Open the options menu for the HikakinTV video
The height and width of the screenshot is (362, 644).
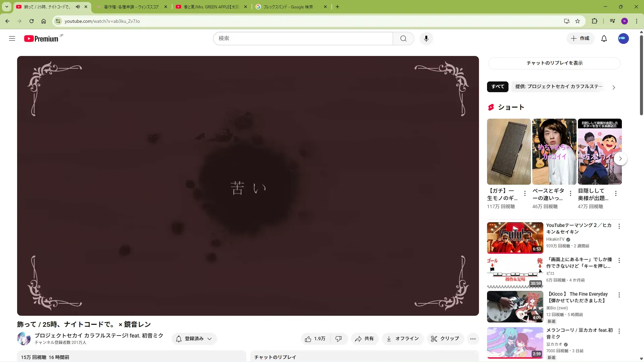click(619, 226)
